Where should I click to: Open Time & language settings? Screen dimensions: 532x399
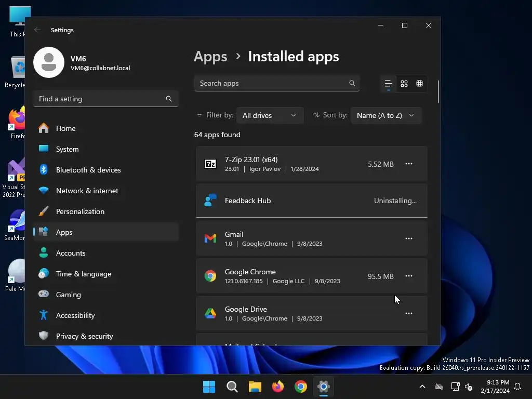pyautogui.click(x=106, y=274)
